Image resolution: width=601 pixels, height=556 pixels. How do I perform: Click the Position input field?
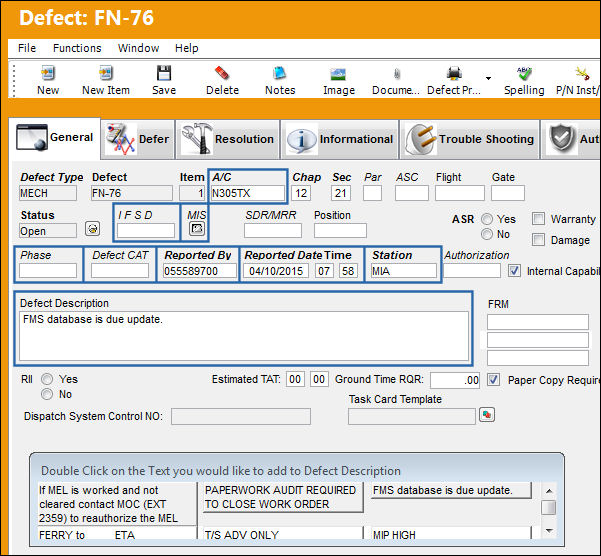pyautogui.click(x=340, y=231)
